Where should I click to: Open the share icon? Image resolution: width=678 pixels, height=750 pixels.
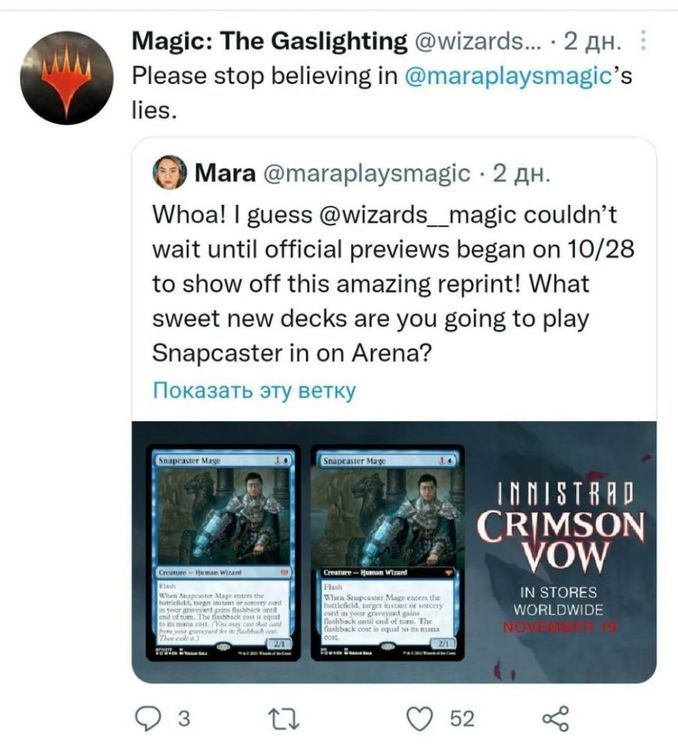555,719
